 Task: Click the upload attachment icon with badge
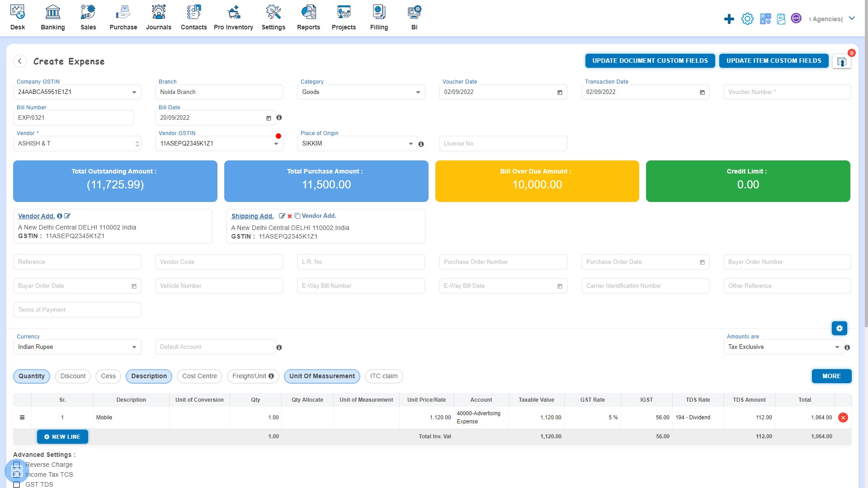(x=842, y=61)
